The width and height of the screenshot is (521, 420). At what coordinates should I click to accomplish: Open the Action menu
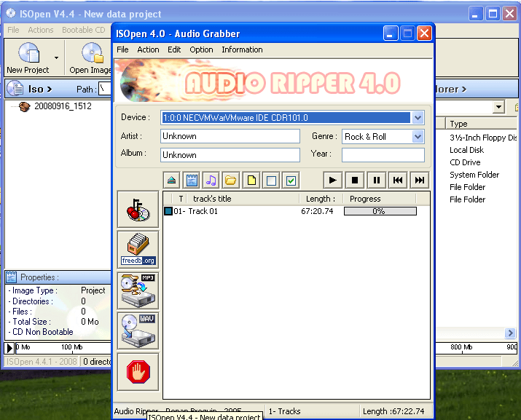coord(148,49)
